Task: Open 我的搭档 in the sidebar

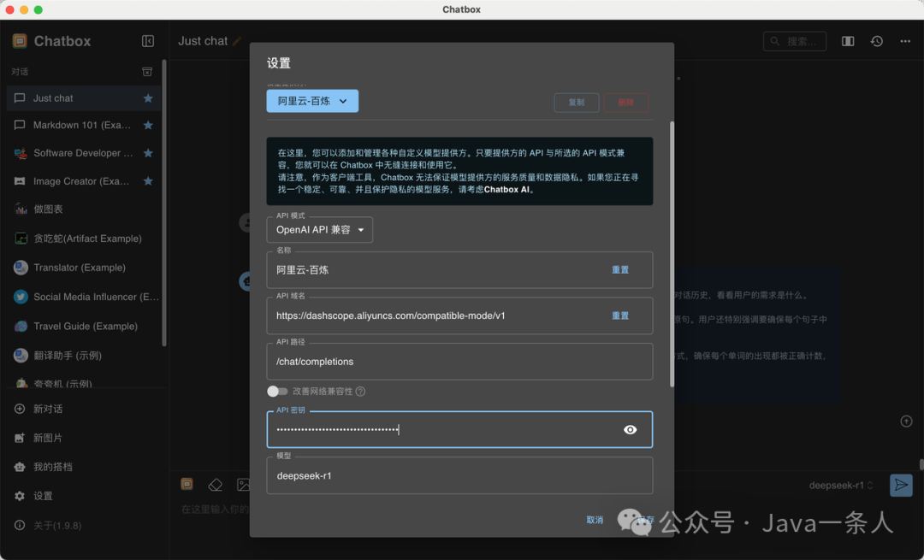Action: coord(83,467)
